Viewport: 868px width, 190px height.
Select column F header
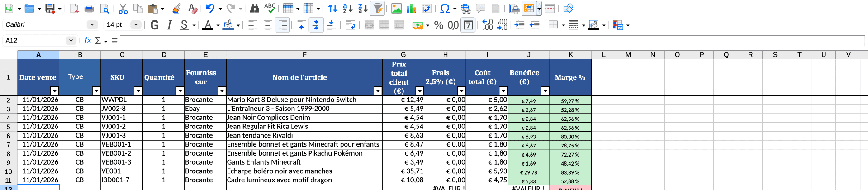tap(304, 55)
